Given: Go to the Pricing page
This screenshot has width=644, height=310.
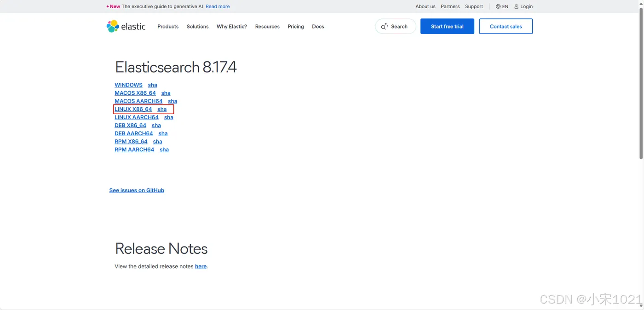Looking at the screenshot, I should [x=296, y=27].
